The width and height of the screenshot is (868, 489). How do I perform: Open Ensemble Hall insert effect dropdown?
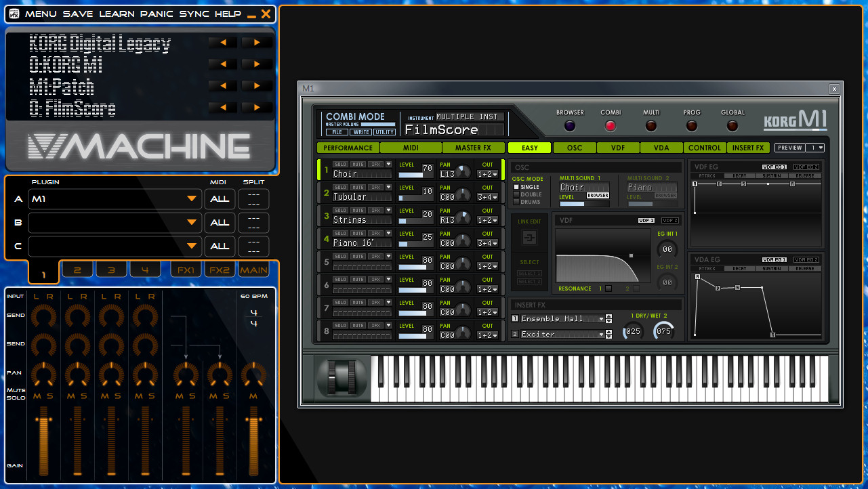click(562, 318)
